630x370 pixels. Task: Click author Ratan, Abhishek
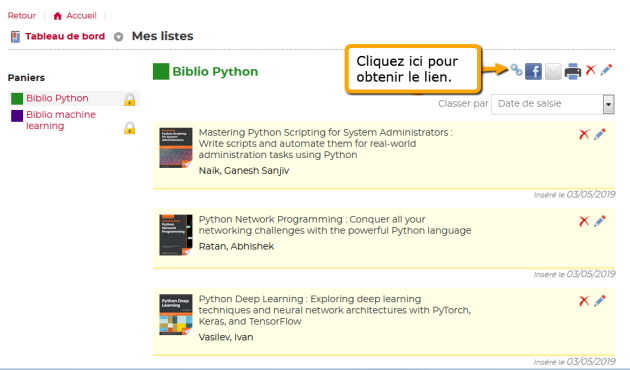pos(236,247)
